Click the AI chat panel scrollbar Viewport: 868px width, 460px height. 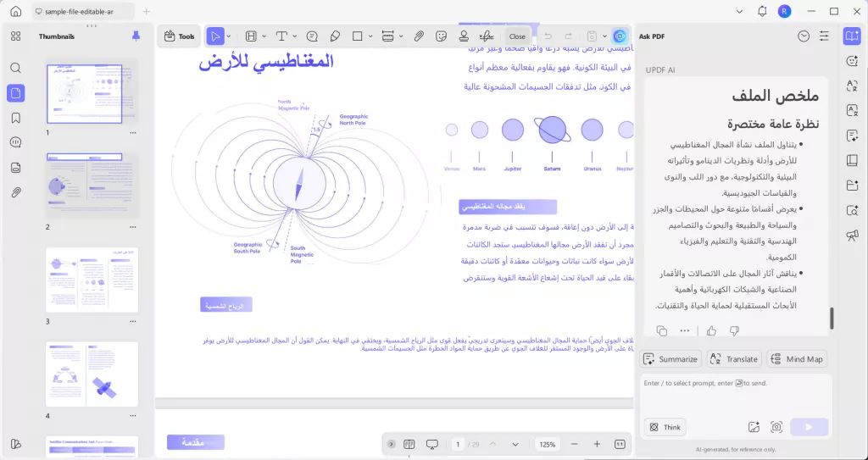point(832,319)
